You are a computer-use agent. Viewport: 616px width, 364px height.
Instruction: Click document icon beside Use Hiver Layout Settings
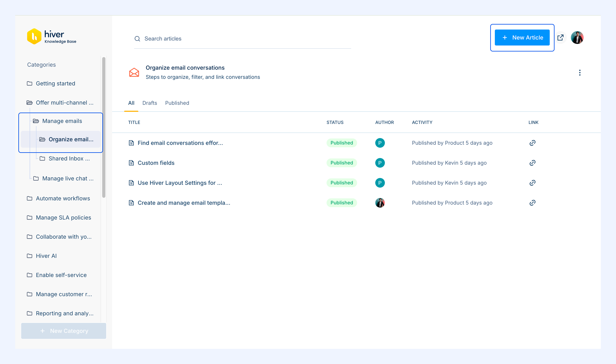(x=131, y=183)
